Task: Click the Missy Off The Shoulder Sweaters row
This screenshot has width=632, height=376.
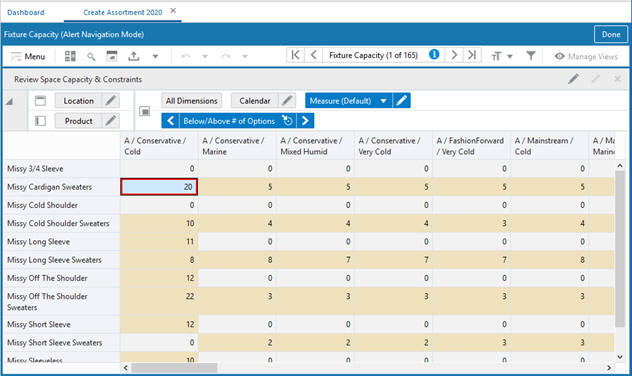Action: tap(62, 301)
